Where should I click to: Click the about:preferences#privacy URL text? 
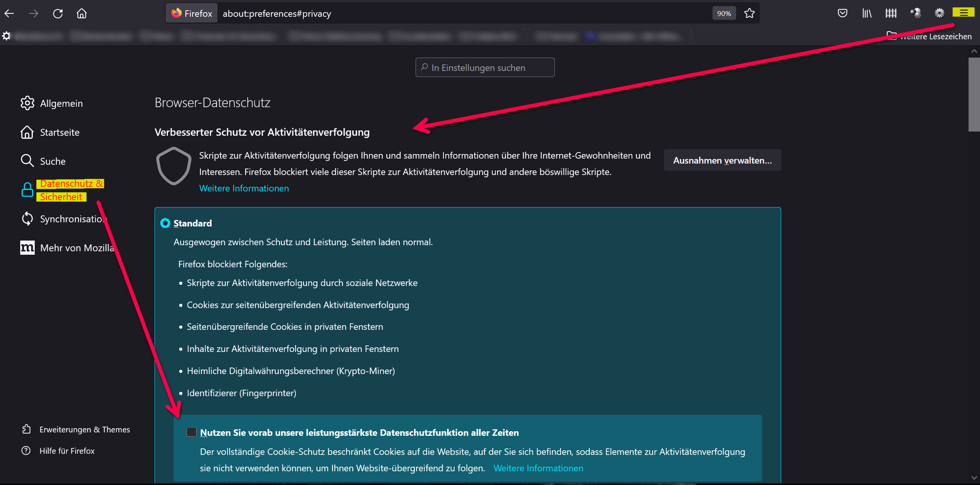pyautogui.click(x=277, y=14)
